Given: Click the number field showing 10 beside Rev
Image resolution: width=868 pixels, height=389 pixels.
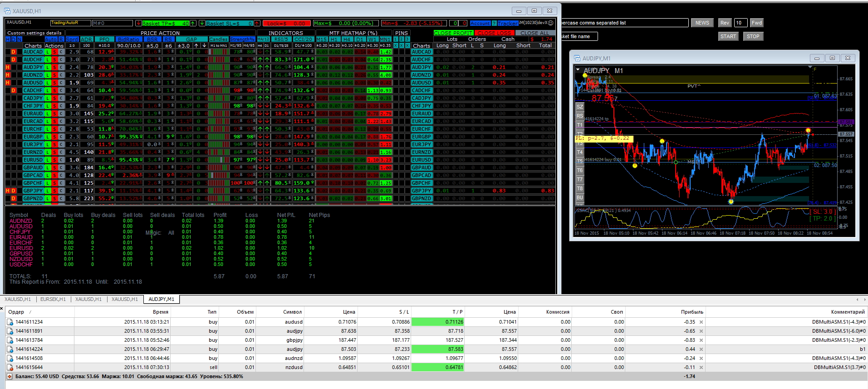Looking at the screenshot, I should tap(740, 23).
